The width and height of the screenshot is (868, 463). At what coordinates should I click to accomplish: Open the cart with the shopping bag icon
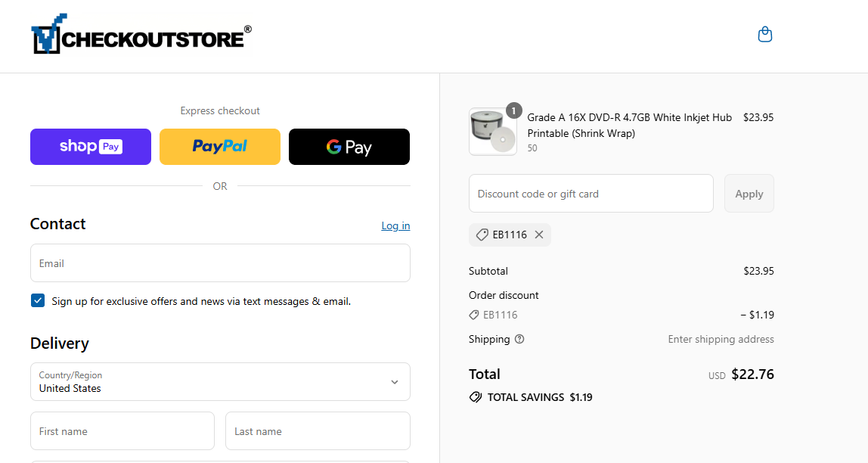coord(764,34)
